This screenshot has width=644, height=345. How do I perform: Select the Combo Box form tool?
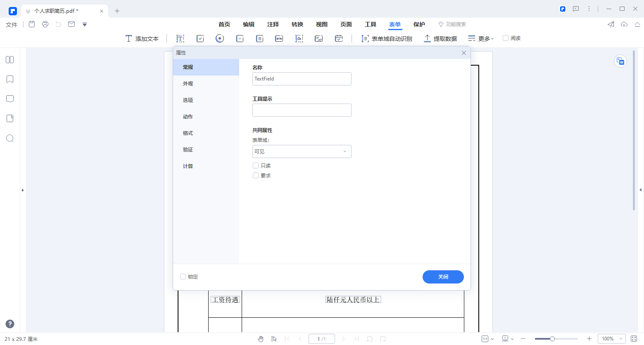[239, 38]
